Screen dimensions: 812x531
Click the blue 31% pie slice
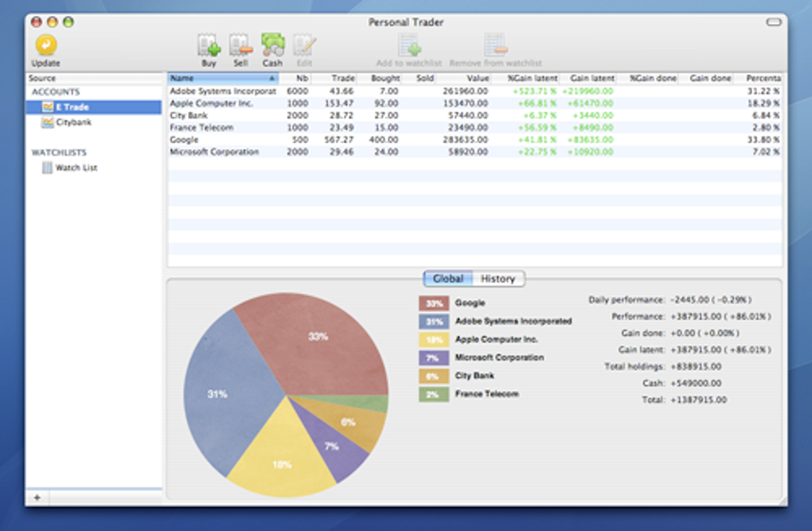coord(228,394)
